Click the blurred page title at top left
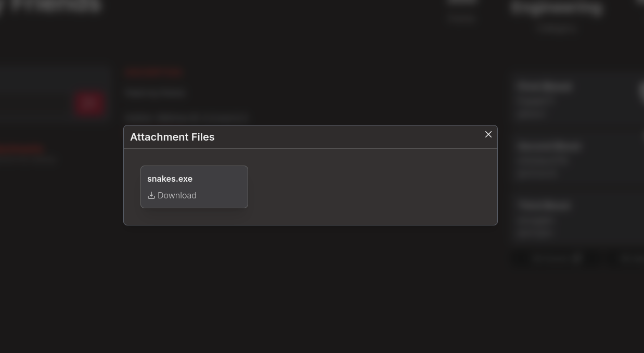The width and height of the screenshot is (644, 353). 52,6
